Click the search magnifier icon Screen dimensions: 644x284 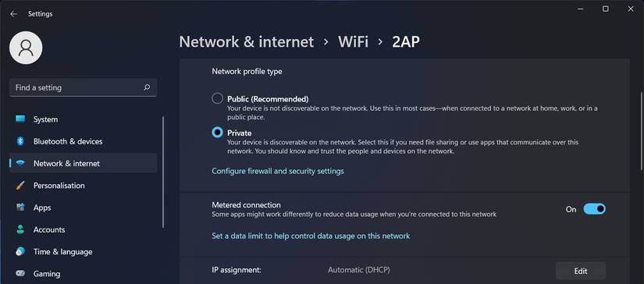147,87
